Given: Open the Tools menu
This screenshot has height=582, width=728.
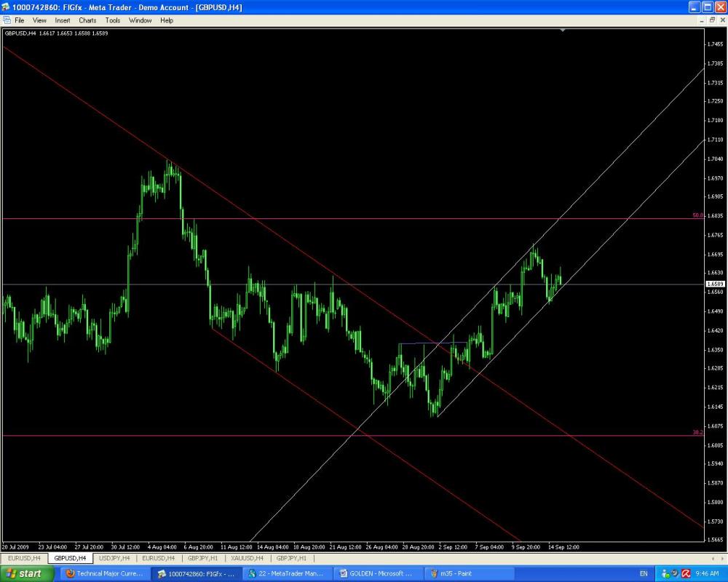Looking at the screenshot, I should 112,20.
